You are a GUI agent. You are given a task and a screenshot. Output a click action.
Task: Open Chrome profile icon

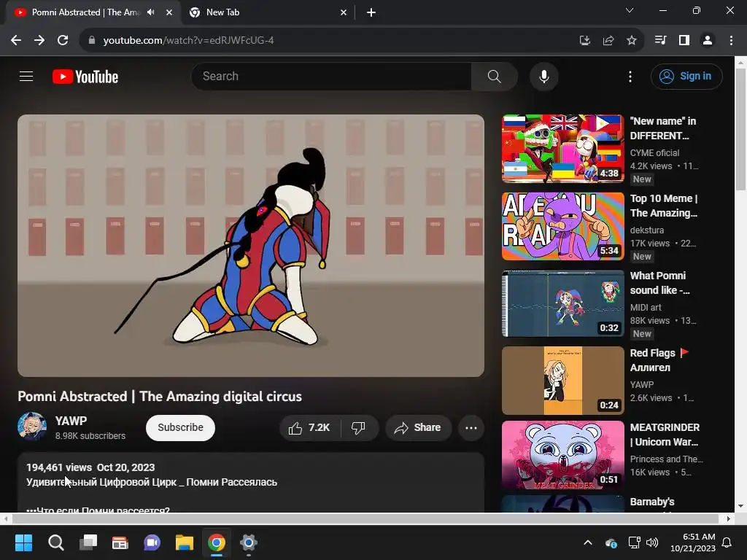pyautogui.click(x=708, y=41)
